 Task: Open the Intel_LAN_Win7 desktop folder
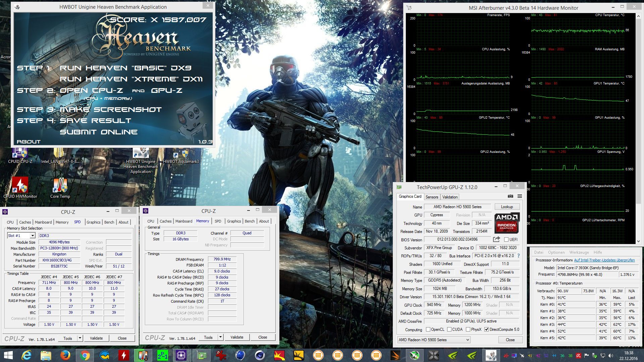coord(60,156)
